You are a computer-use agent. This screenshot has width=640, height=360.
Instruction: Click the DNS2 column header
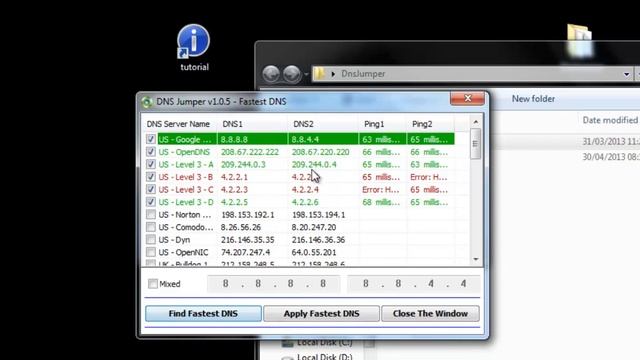click(x=323, y=124)
